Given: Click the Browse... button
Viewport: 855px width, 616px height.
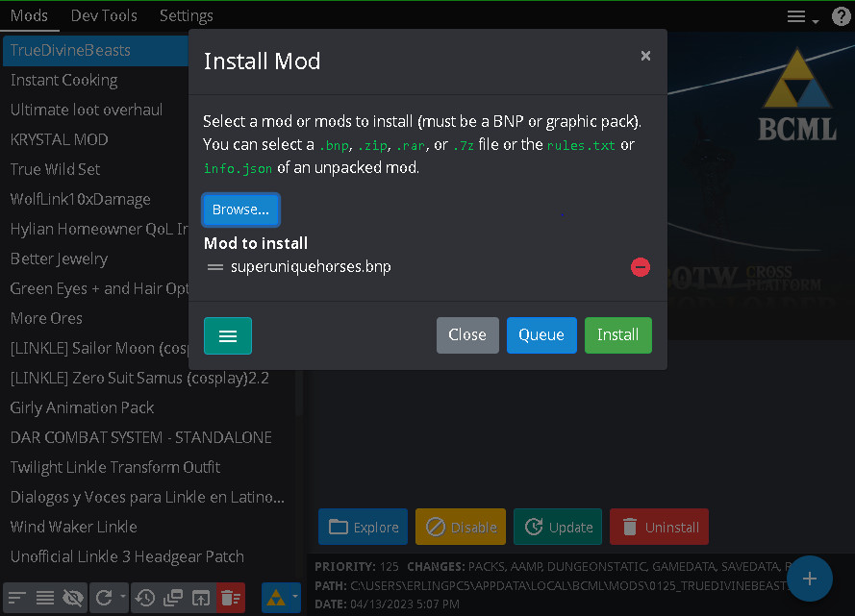Looking at the screenshot, I should (240, 209).
